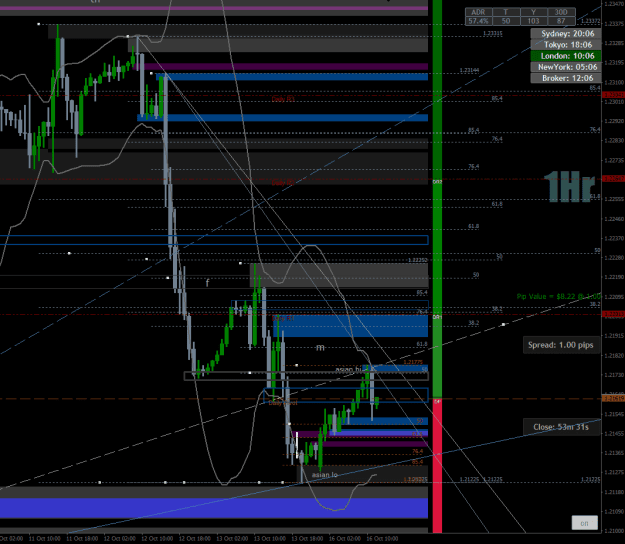
Task: Click the ADR value 57.4%
Action: tap(478, 21)
